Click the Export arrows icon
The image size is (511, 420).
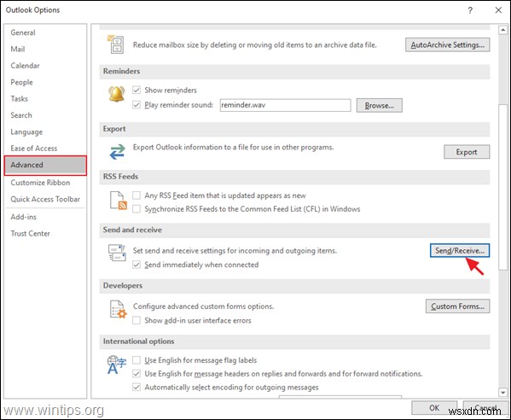point(117,152)
